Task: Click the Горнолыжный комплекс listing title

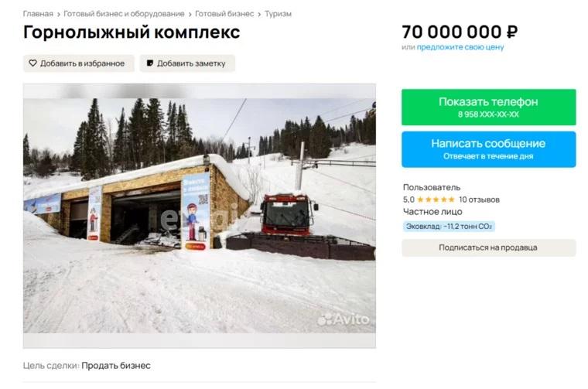Action: coord(132,32)
